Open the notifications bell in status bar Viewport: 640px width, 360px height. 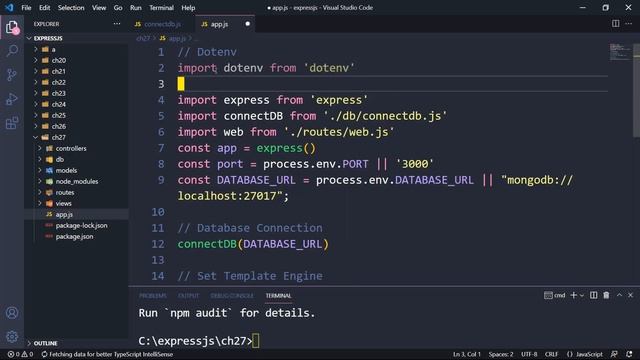pyautogui.click(x=629, y=354)
